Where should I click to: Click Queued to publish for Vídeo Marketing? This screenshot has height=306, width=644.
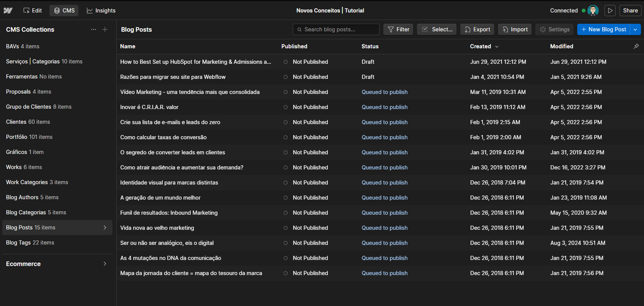click(x=384, y=92)
